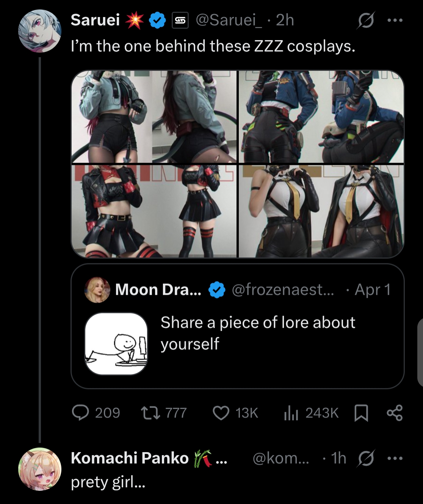Open Saruei's profile avatar

pyautogui.click(x=40, y=31)
